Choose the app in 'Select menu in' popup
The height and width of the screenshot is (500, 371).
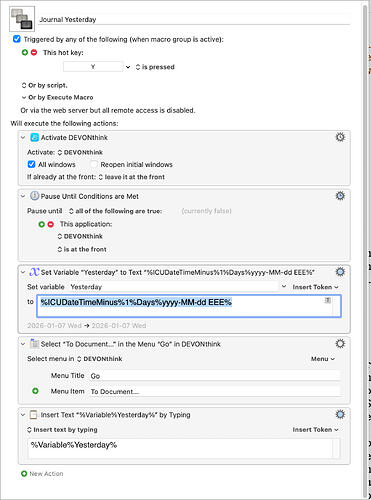(100, 359)
